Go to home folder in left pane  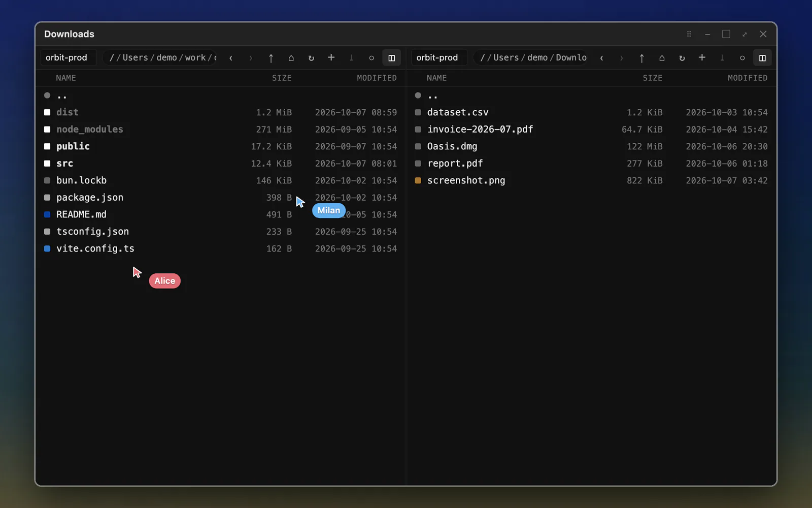[291, 58]
